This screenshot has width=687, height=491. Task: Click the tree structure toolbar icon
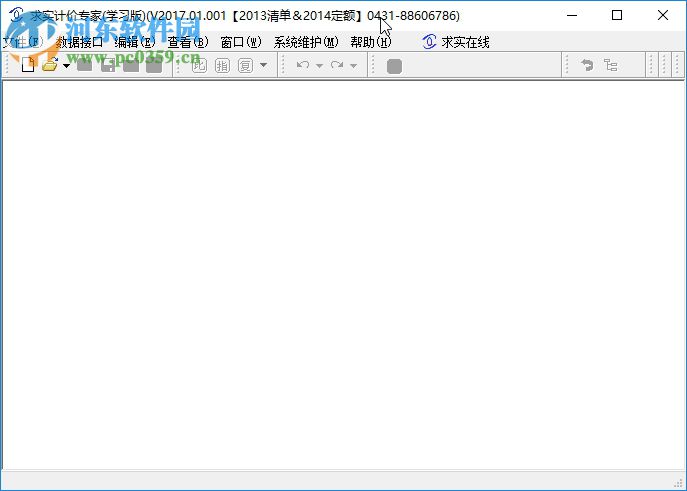(610, 65)
